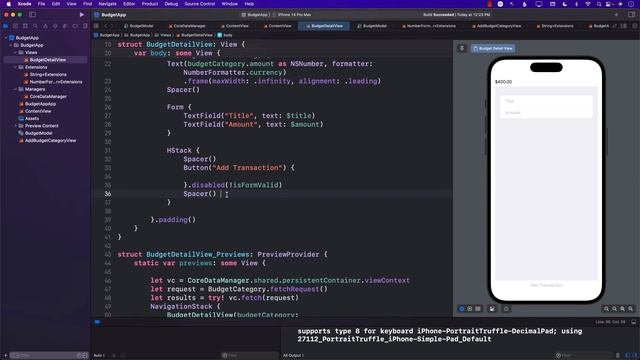Zoom the canvas to fit

623,309
